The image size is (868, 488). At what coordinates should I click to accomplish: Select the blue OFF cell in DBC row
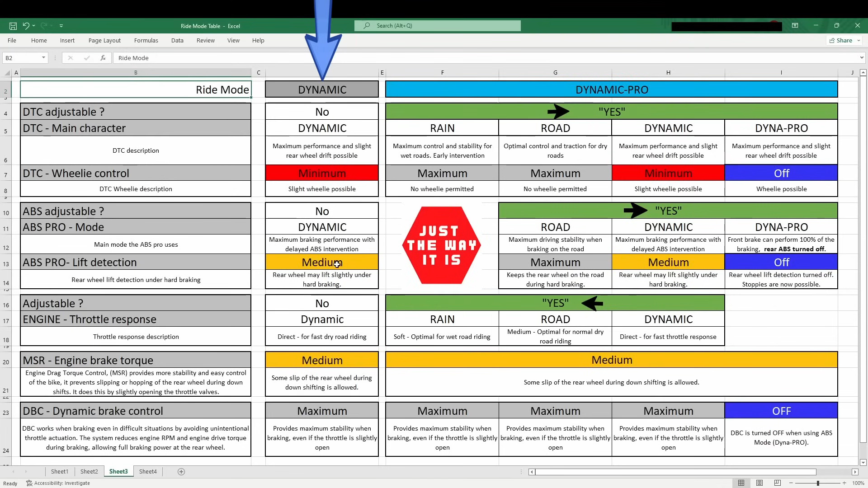click(781, 411)
